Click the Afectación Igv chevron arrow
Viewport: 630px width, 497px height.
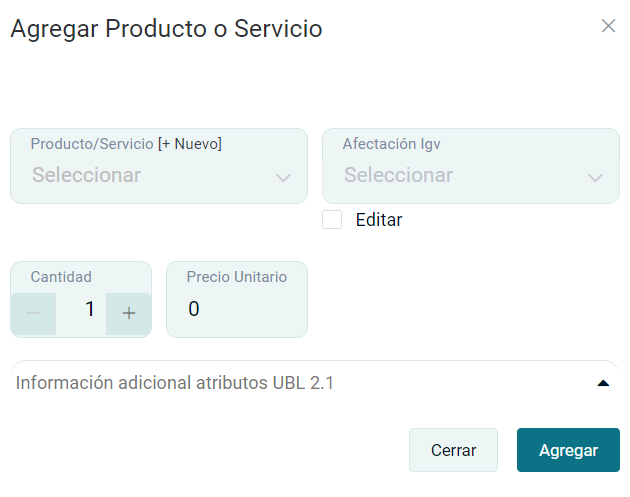click(595, 177)
